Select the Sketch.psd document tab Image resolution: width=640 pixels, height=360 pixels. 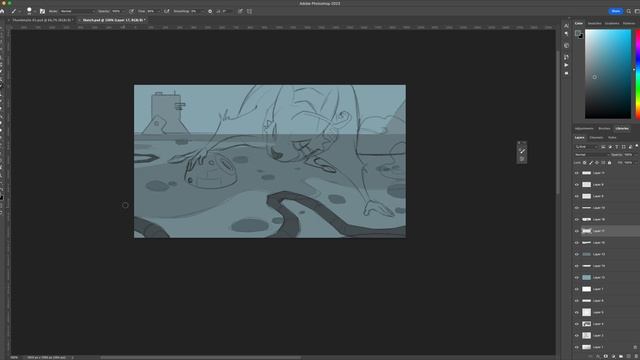pos(113,20)
